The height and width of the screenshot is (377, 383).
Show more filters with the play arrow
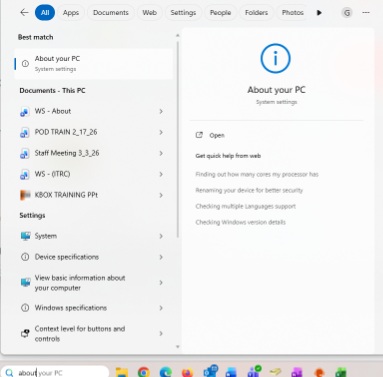(x=319, y=13)
